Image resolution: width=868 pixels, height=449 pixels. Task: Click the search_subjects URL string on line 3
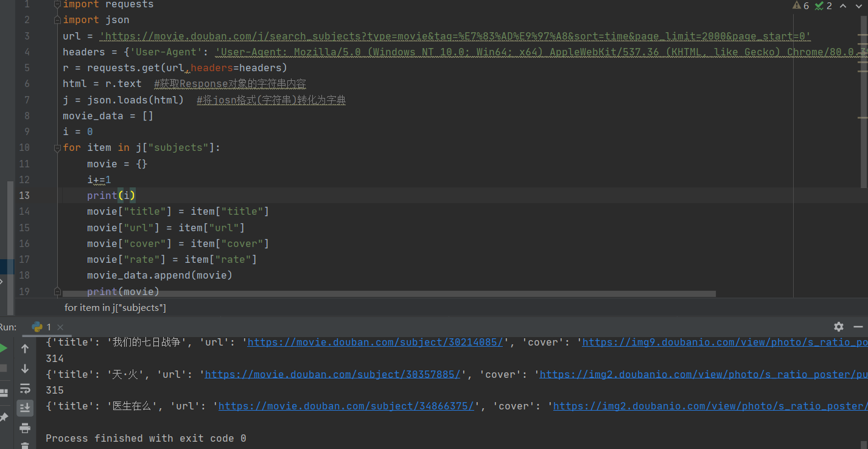[x=455, y=36]
